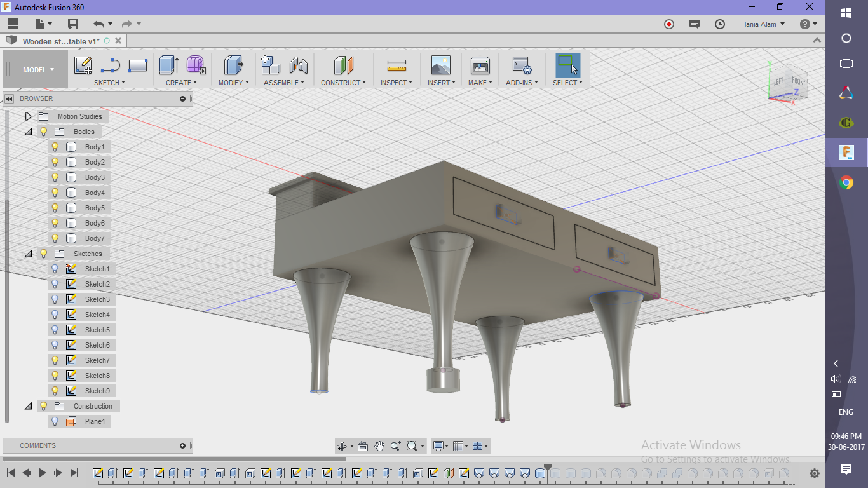The image size is (868, 488).
Task: Select the Pan hand navigation tool
Action: point(379,446)
